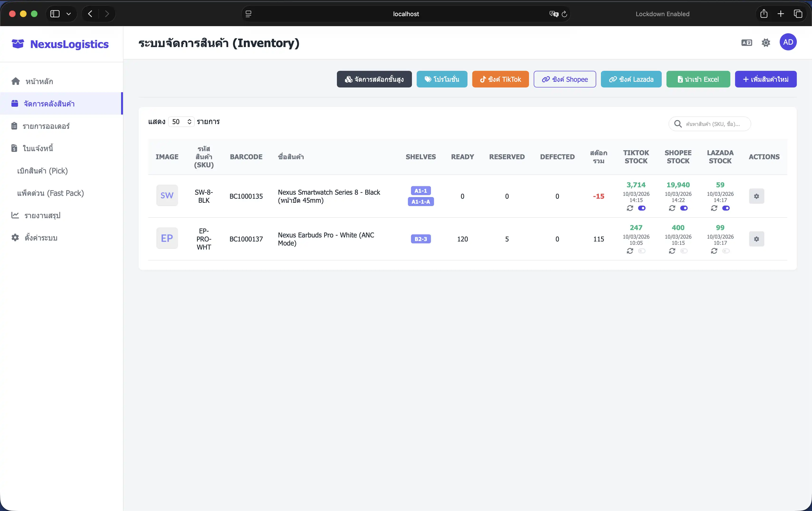
Task: Refresh TikTok stock for Smartwatch row
Action: [x=630, y=208]
